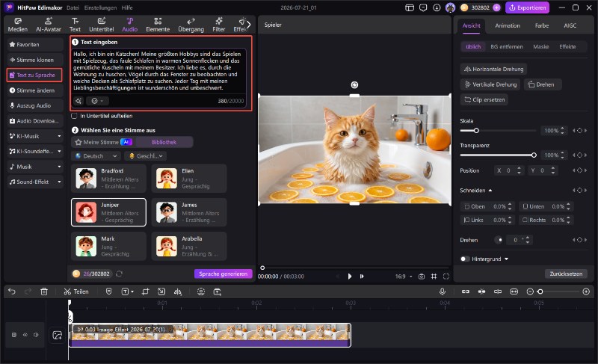Viewport: 598px width, 364px height.
Task: Open the Untertitel tool
Action: (x=102, y=25)
